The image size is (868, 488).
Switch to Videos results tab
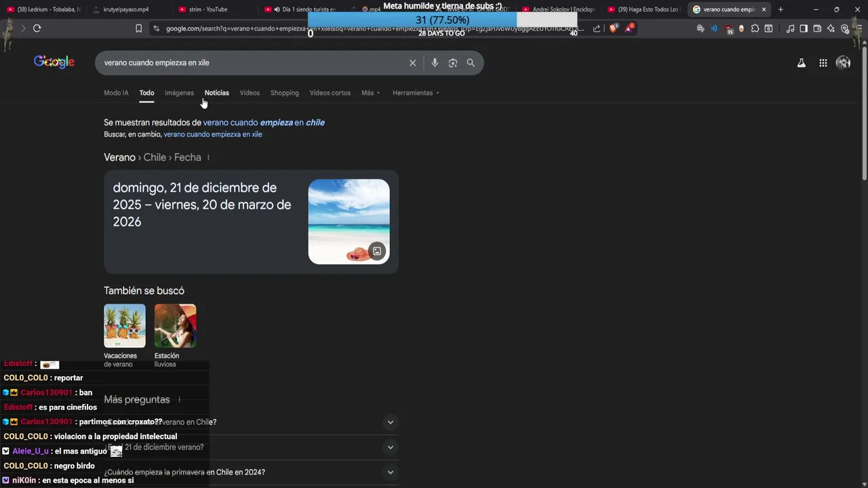click(x=250, y=93)
